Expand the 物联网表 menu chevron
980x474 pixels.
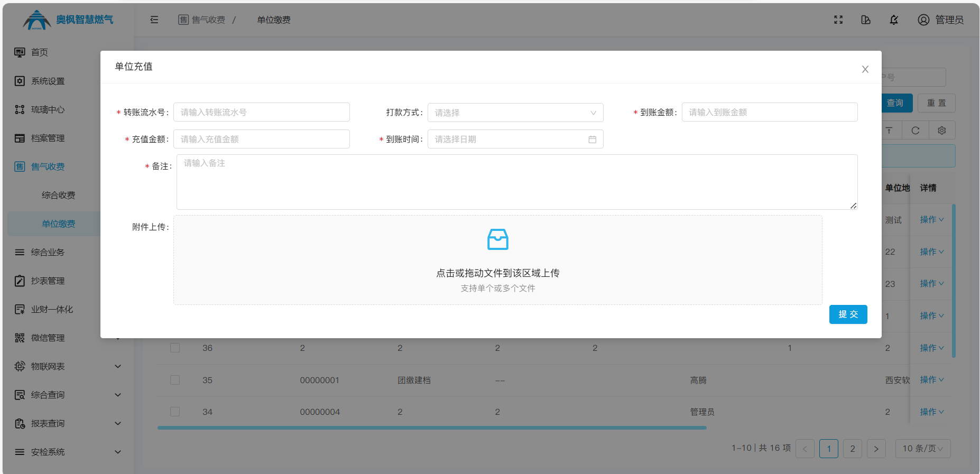[118, 366]
